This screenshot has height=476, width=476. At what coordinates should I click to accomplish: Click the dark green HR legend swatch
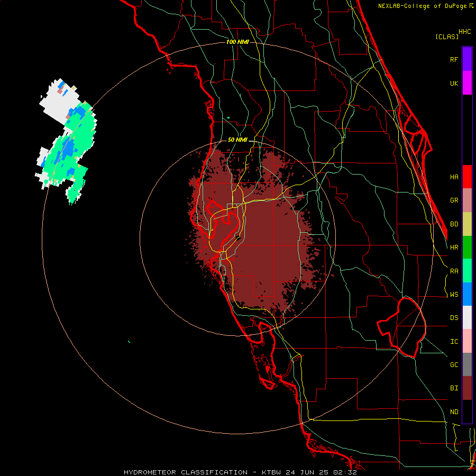(467, 248)
